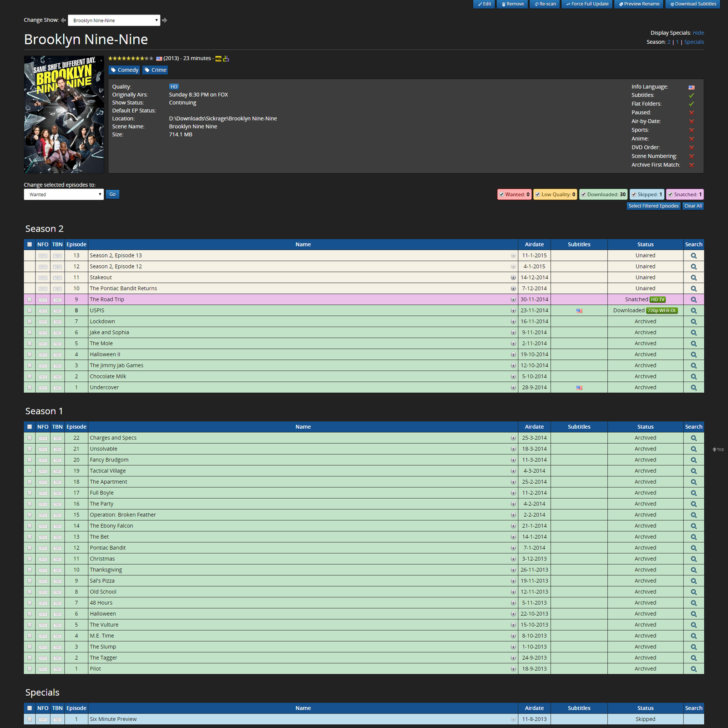Click the Remove button

(512, 4)
